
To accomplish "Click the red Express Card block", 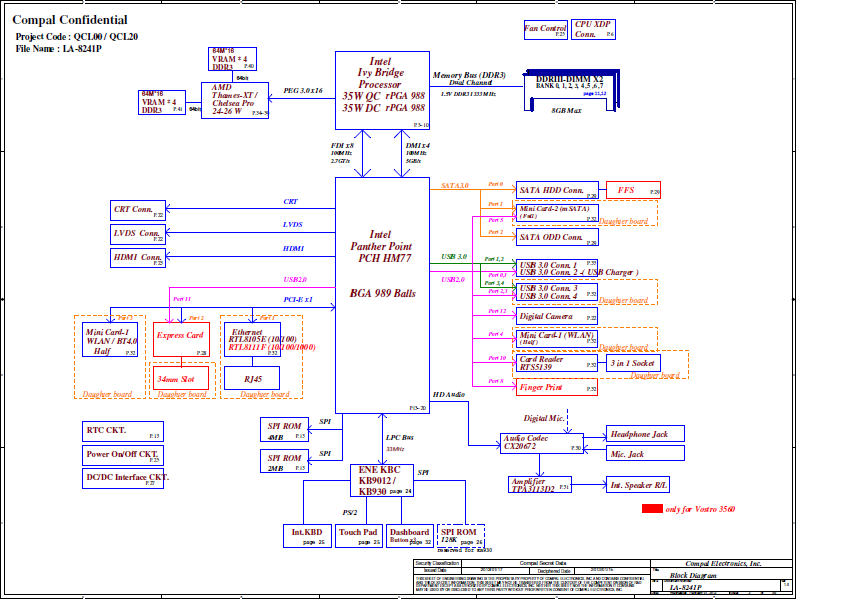I will [181, 340].
